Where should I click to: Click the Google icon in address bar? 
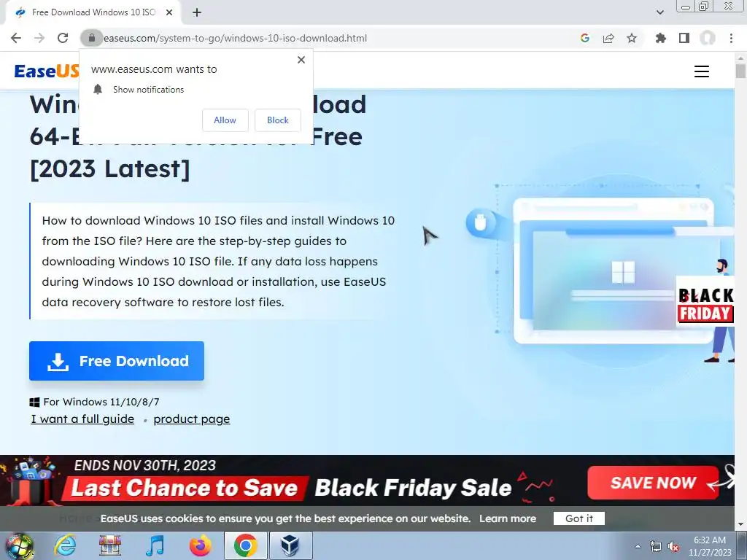pos(585,38)
